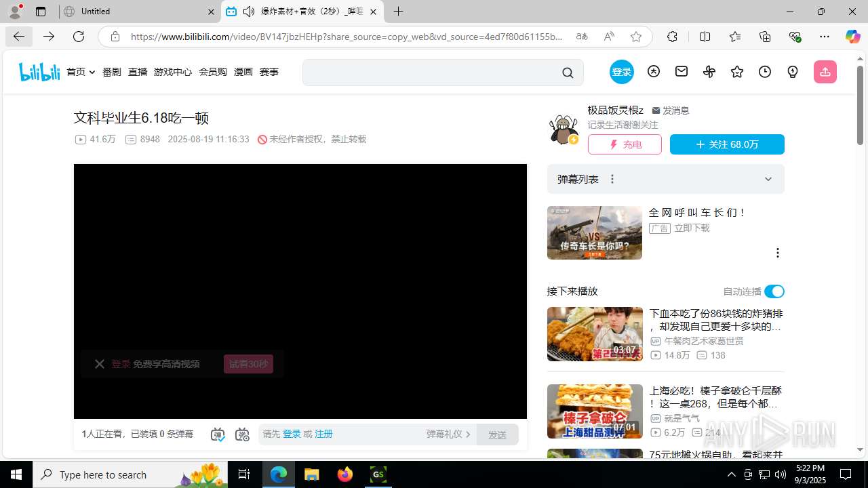Click 注册 link in danmaku input bar

pos(323,434)
